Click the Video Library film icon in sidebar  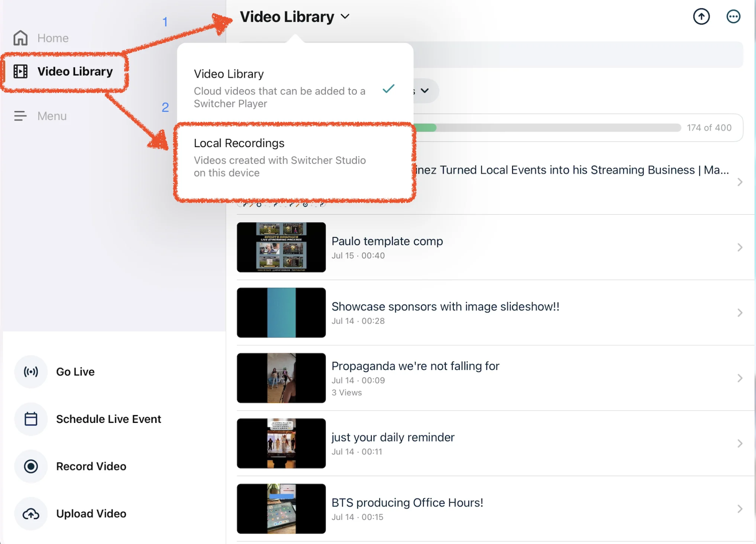point(20,71)
